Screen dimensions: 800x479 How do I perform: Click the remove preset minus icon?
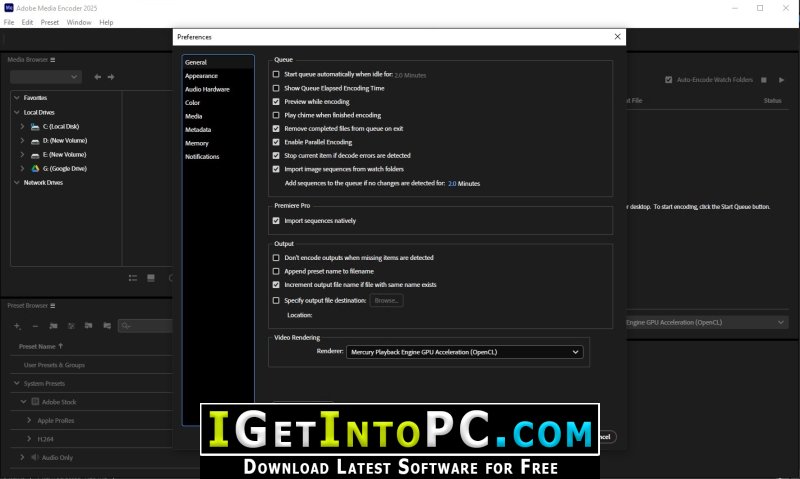[35, 325]
